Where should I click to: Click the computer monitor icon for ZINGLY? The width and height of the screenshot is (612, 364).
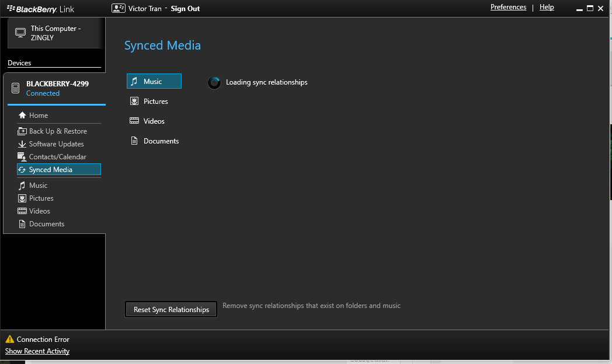click(x=20, y=33)
